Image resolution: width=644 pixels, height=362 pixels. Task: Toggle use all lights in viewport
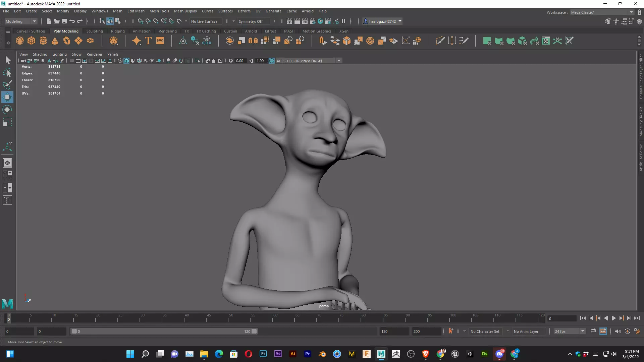(x=152, y=61)
